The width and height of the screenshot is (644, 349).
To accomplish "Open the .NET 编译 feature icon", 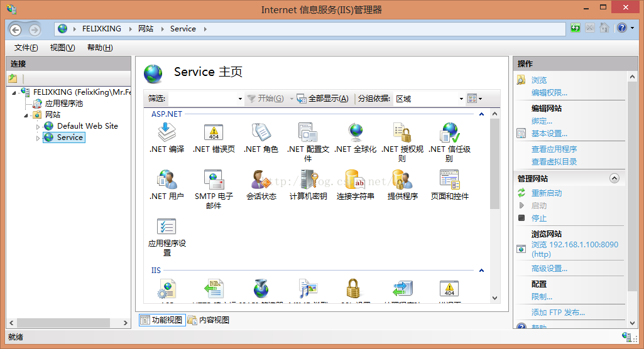I will 166,138.
